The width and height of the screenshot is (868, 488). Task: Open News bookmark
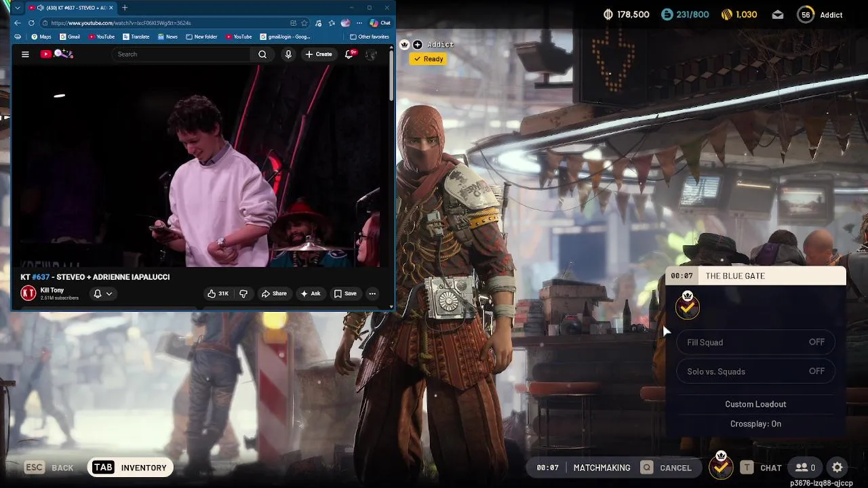(x=167, y=37)
